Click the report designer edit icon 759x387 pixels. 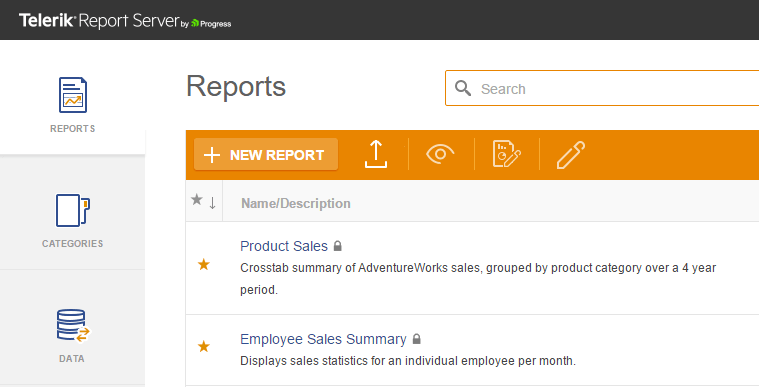[506, 155]
